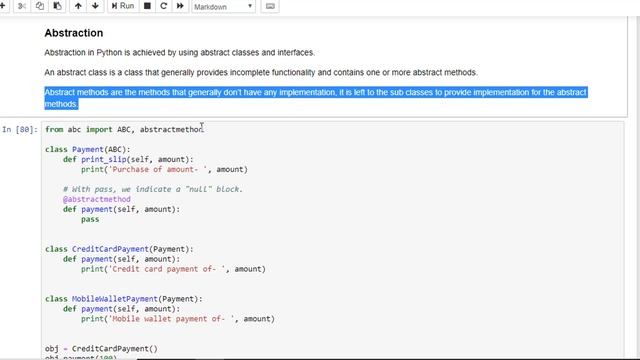The width and height of the screenshot is (640, 360).
Task: Interrupt the kernel with the stop icon
Action: 147,6
